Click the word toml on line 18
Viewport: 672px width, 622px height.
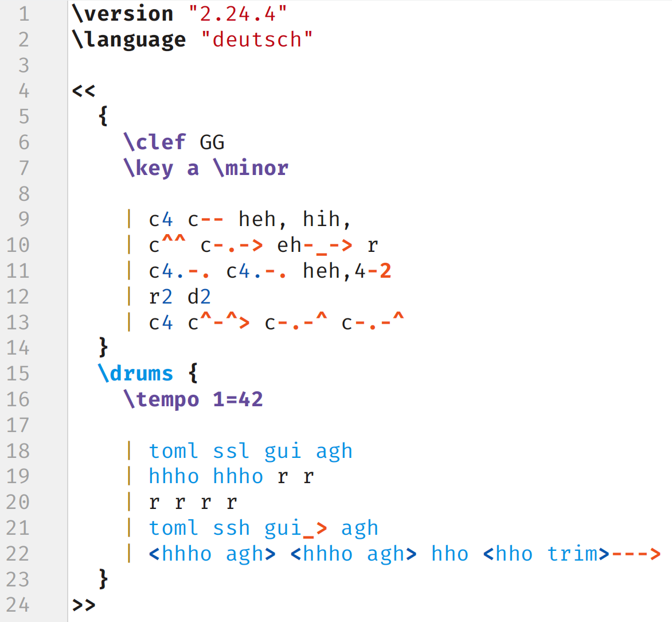[174, 451]
